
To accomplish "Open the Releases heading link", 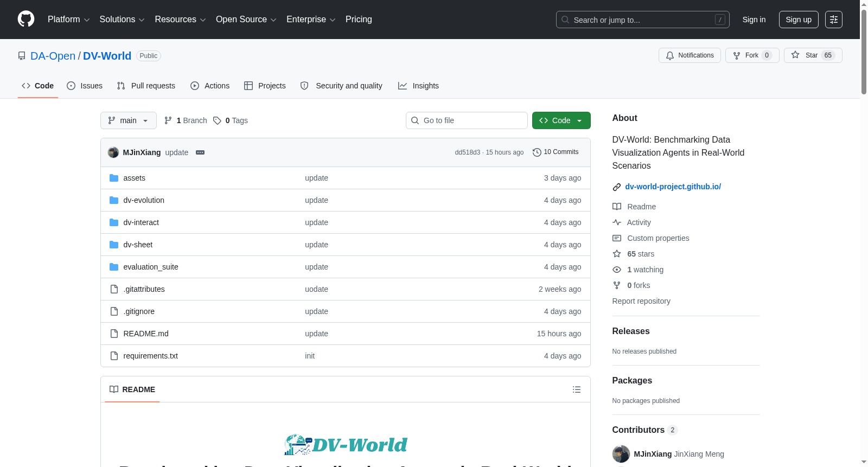I will 631,331.
